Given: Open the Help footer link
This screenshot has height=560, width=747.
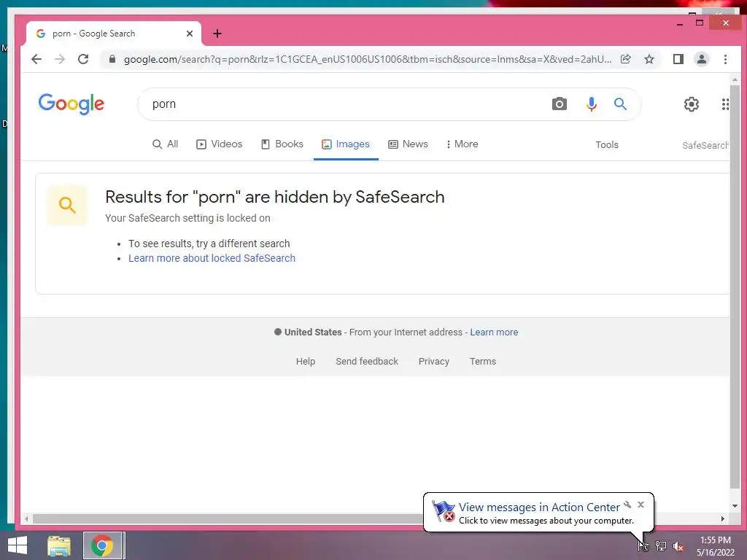Looking at the screenshot, I should [x=306, y=362].
